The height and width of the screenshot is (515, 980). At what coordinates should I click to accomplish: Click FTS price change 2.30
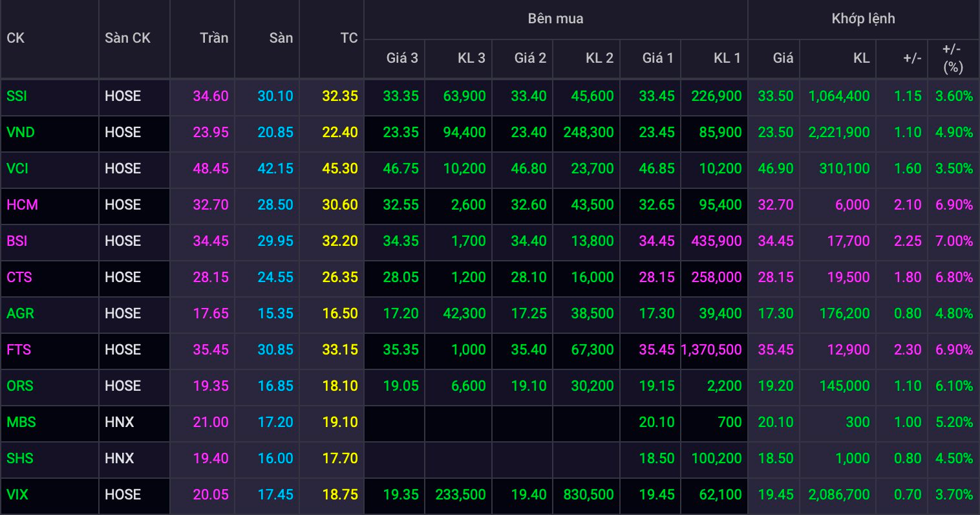coord(908,350)
